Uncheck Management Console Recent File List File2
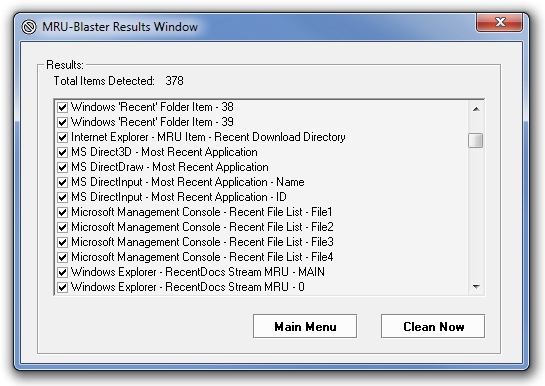The height and width of the screenshot is (386, 545). 62,227
